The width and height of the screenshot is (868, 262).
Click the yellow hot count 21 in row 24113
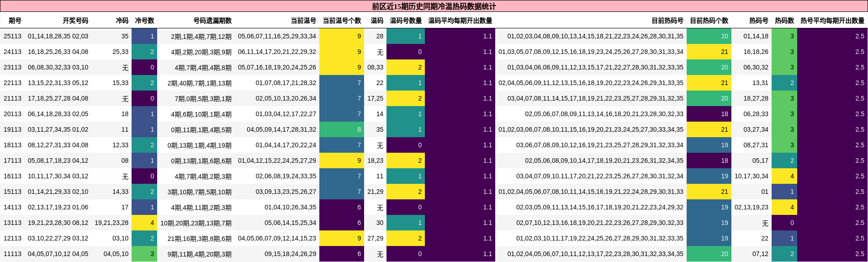pos(709,52)
